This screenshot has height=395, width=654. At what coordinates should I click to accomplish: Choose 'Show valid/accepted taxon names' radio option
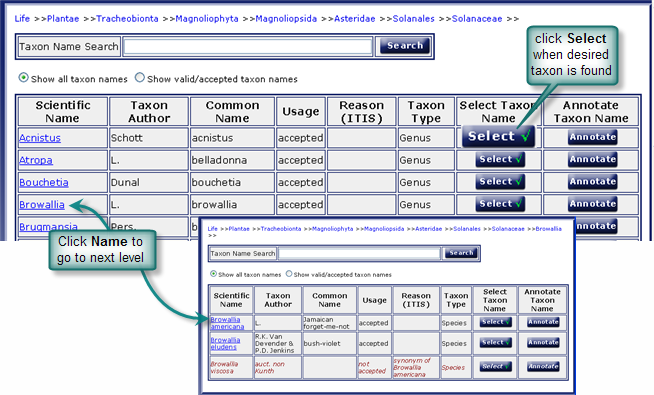point(140,78)
